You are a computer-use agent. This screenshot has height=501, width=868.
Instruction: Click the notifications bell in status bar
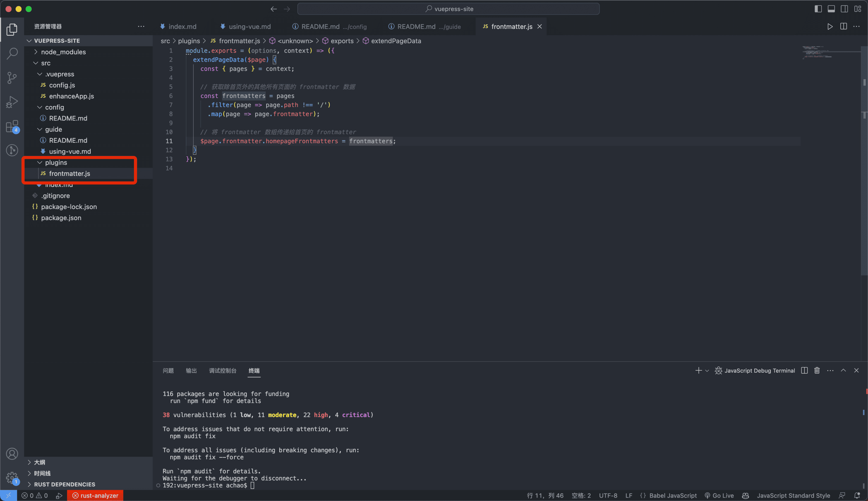pos(857,495)
